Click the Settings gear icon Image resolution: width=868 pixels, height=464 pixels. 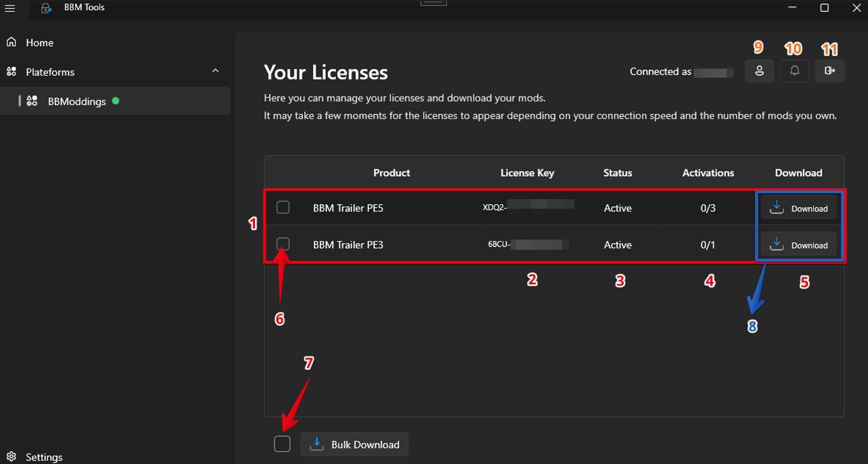(x=11, y=457)
